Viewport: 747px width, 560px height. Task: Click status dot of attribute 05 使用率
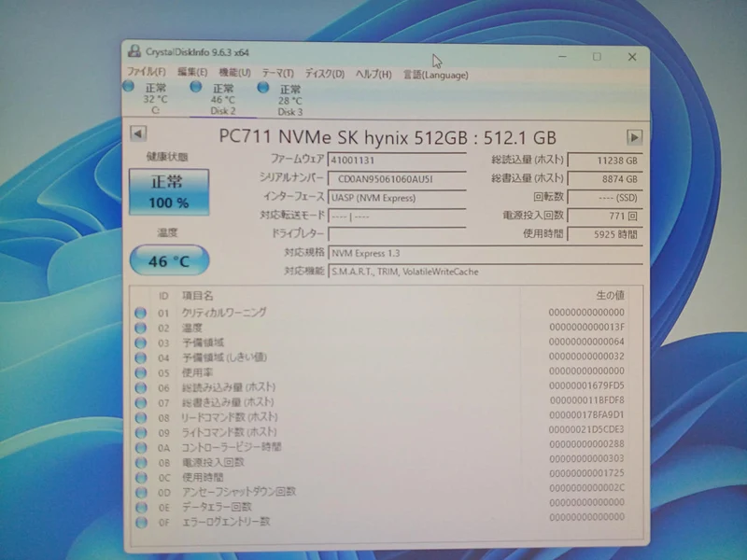coord(140,372)
